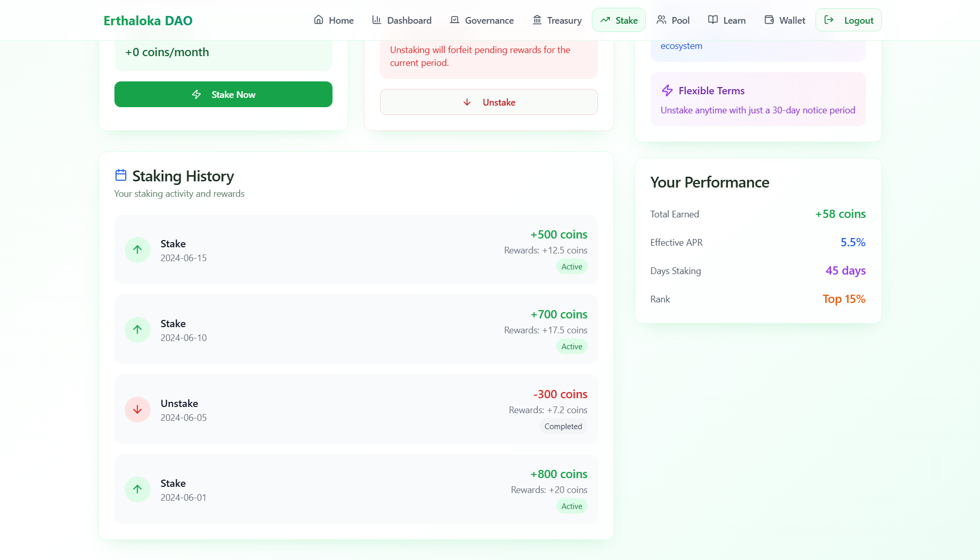
Task: Click the +0 coins/month estimate
Action: pos(167,52)
